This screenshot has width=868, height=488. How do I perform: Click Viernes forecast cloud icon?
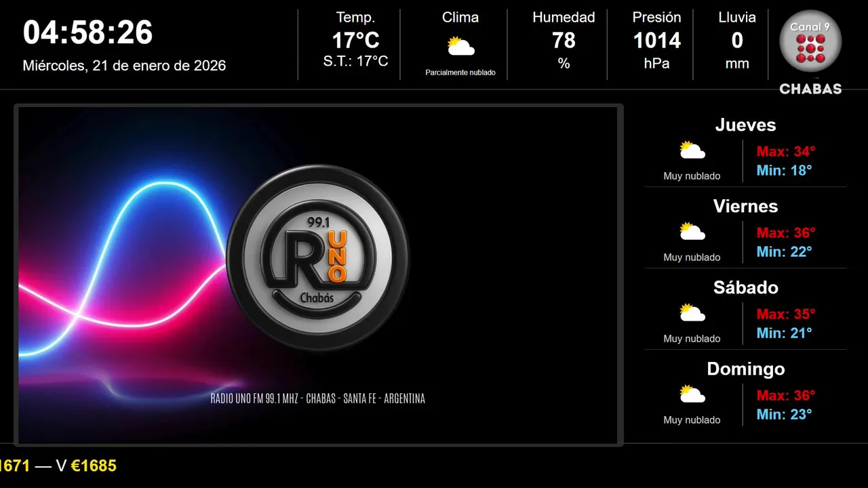point(692,232)
